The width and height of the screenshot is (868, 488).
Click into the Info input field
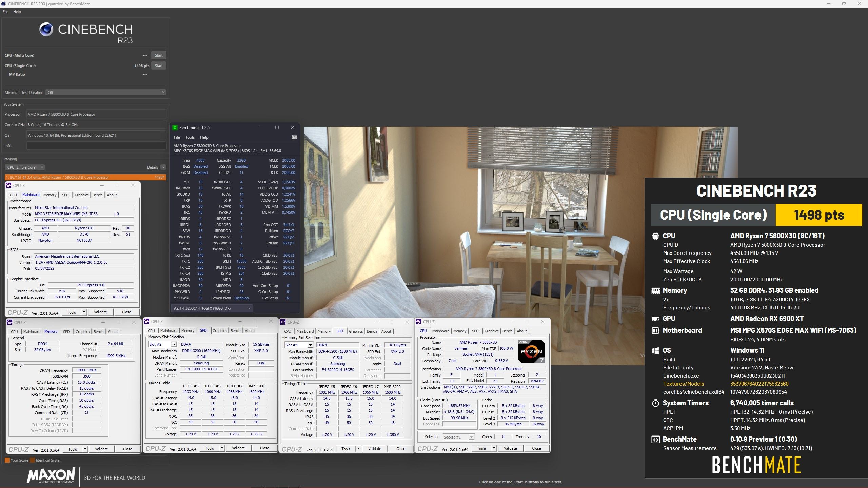(96, 146)
